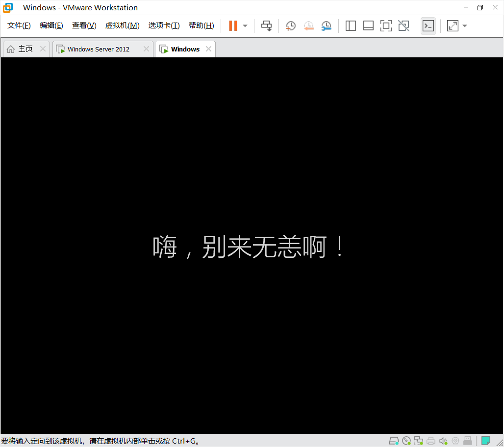Take a snapshot of this virtual machine
The width and height of the screenshot is (504, 447).
291,25
